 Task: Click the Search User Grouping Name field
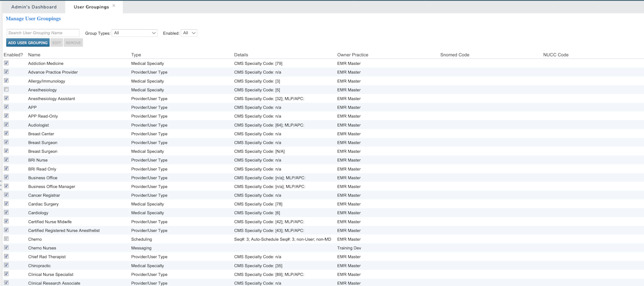coord(43,33)
